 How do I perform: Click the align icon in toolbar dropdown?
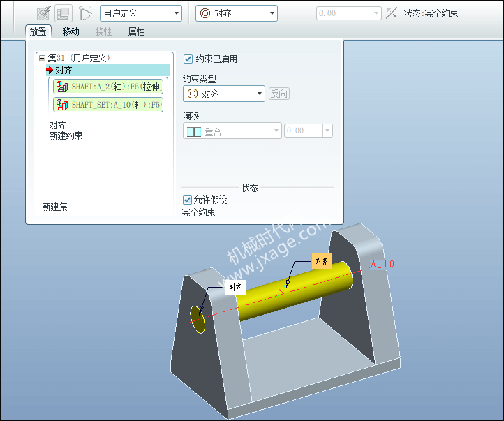pyautogui.click(x=205, y=13)
